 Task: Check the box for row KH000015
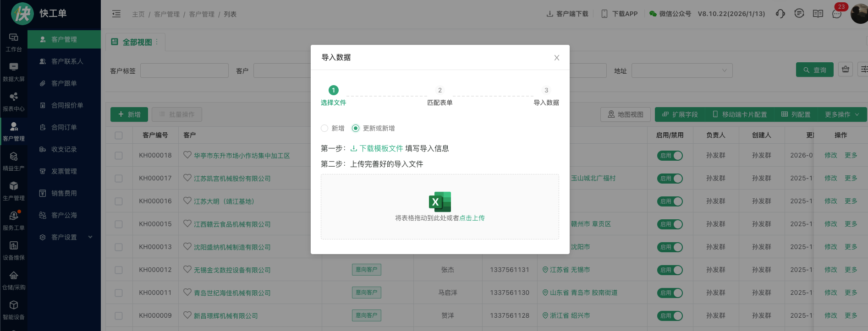[119, 224]
